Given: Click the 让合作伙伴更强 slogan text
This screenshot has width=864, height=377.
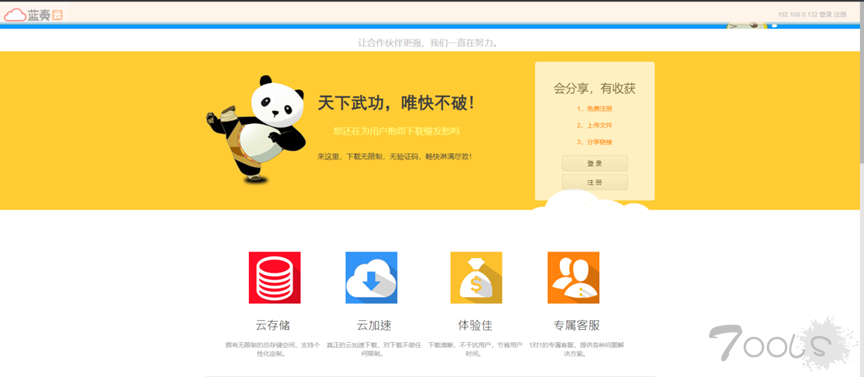Looking at the screenshot, I should point(428,42).
